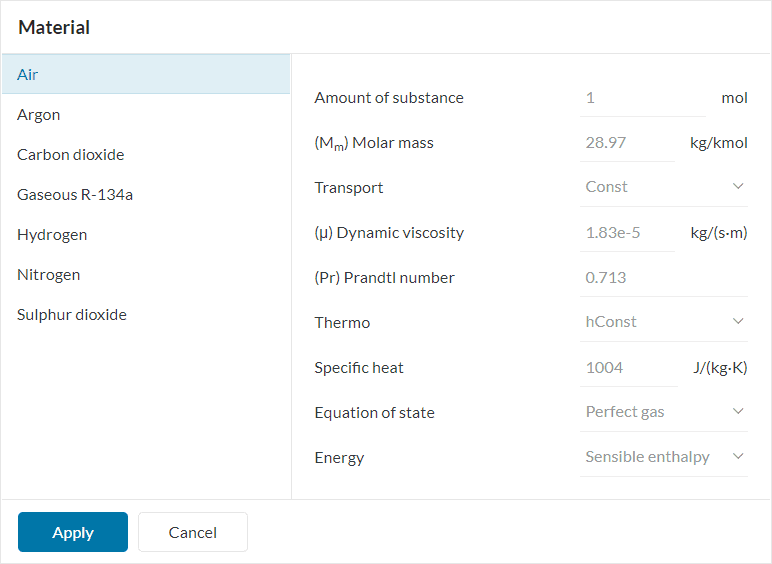Click the Amount of substance field
Screen dimensions: 772x564
point(641,98)
